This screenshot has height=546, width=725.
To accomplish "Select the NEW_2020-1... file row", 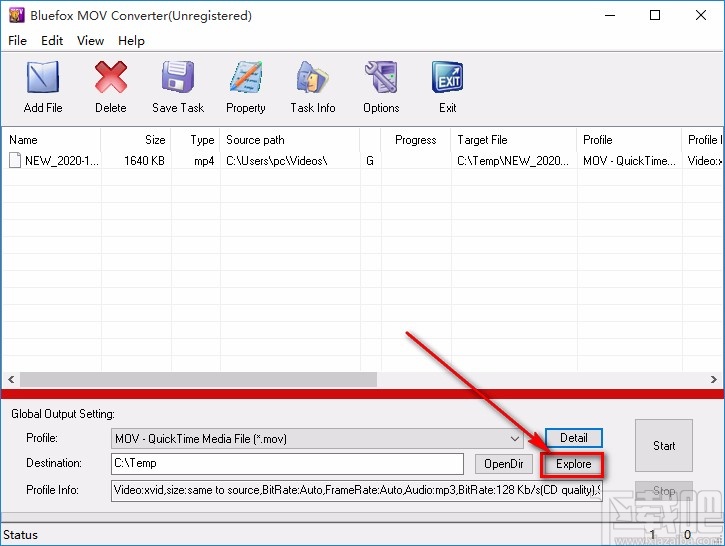I will 362,160.
